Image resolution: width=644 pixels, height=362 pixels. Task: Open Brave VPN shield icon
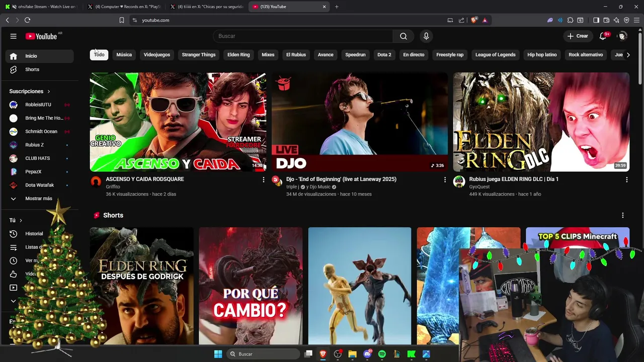click(x=626, y=20)
